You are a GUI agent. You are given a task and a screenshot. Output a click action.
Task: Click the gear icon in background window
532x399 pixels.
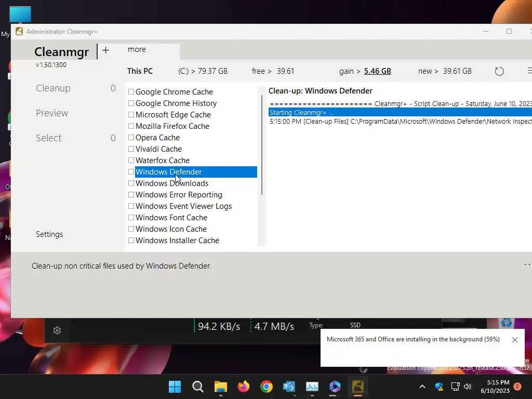[57, 330]
